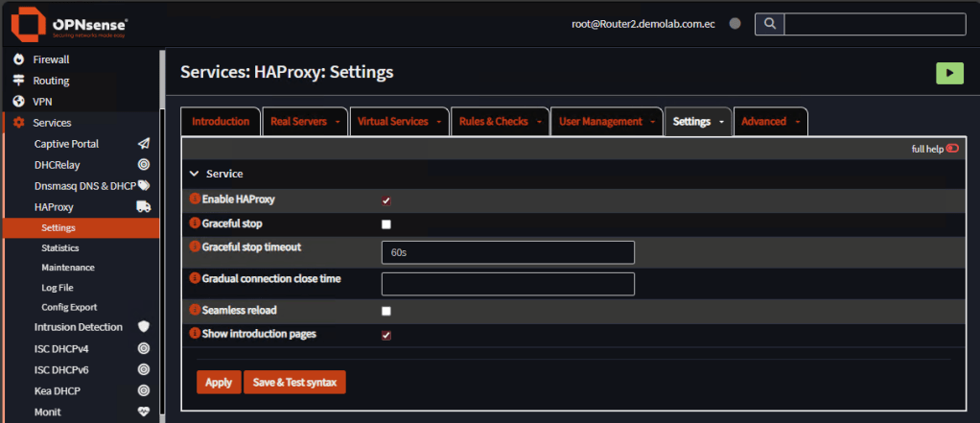Image resolution: width=980 pixels, height=423 pixels.
Task: Click the Monit heartbeat icon
Action: 144,411
